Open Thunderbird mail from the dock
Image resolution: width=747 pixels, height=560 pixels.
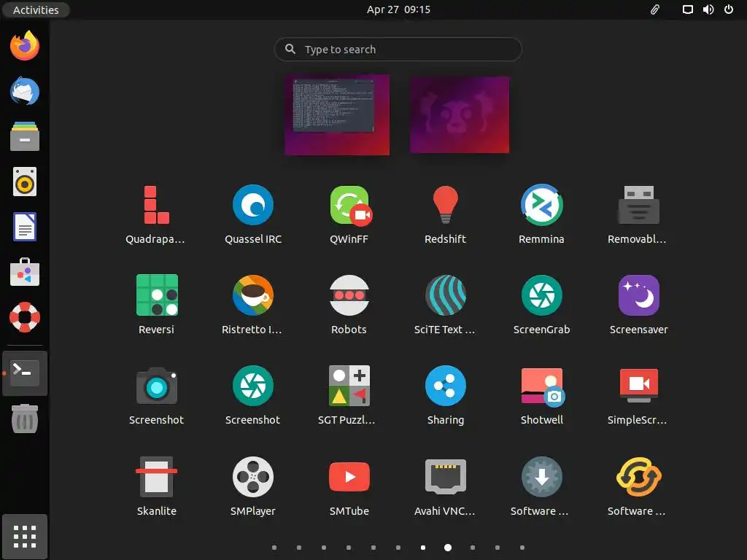pyautogui.click(x=25, y=91)
